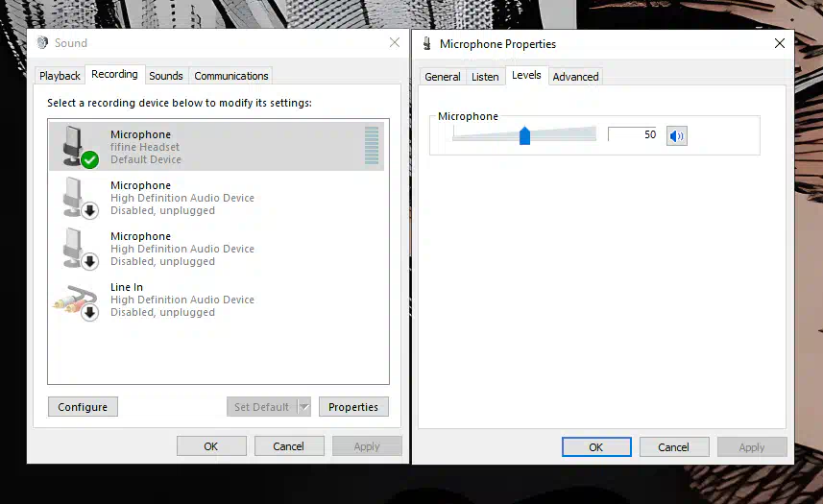Open the Communications tab

[230, 76]
